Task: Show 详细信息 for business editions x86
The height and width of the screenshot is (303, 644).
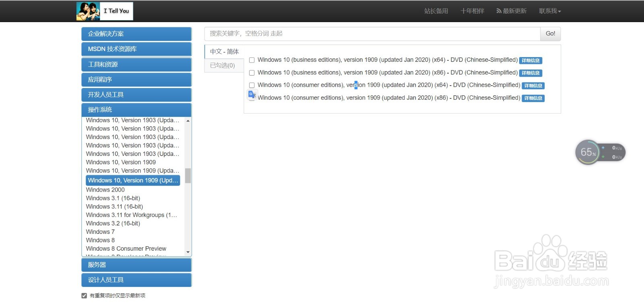Action: (x=530, y=73)
